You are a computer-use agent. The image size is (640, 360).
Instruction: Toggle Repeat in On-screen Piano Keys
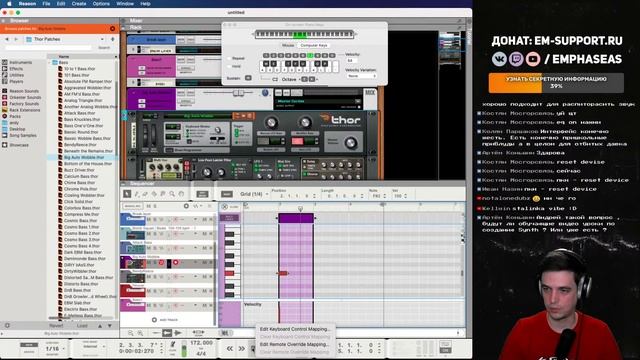pos(229,58)
